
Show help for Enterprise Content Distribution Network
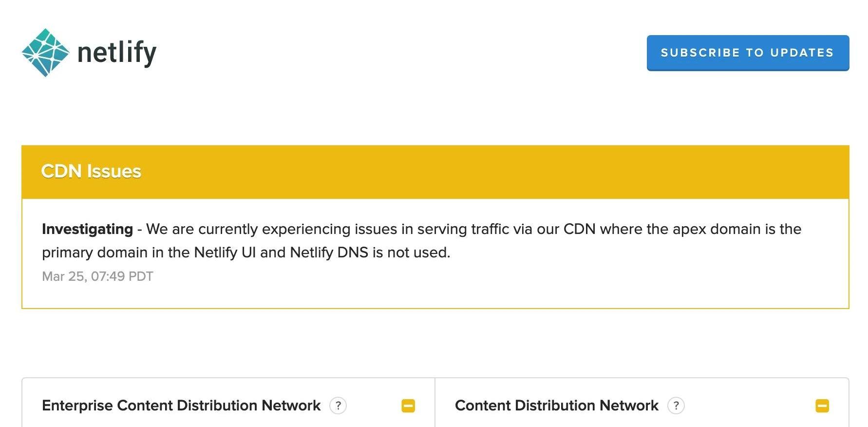pos(338,406)
